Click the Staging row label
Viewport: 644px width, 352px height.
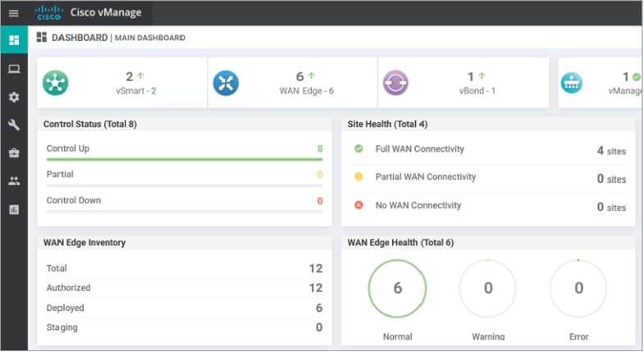tap(62, 327)
